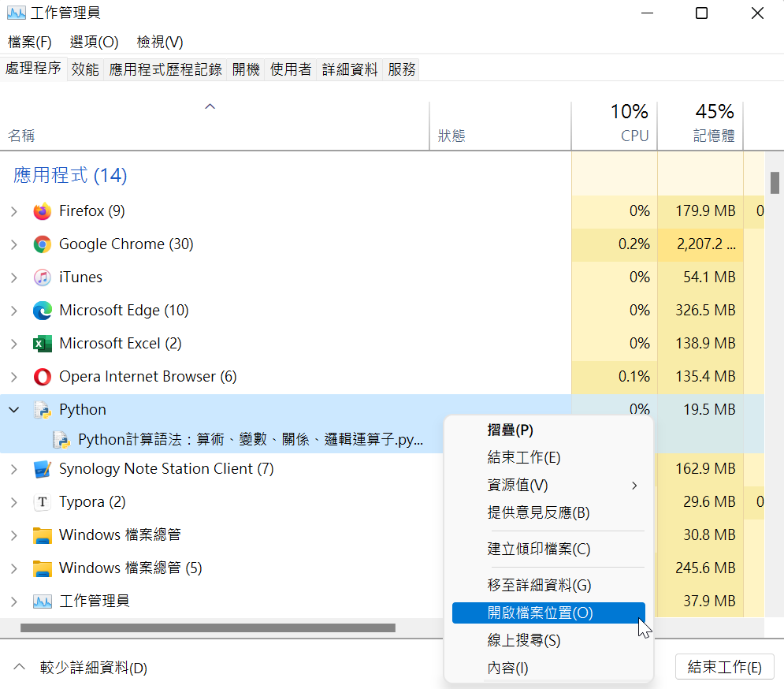Click the Google Chrome icon

43,244
